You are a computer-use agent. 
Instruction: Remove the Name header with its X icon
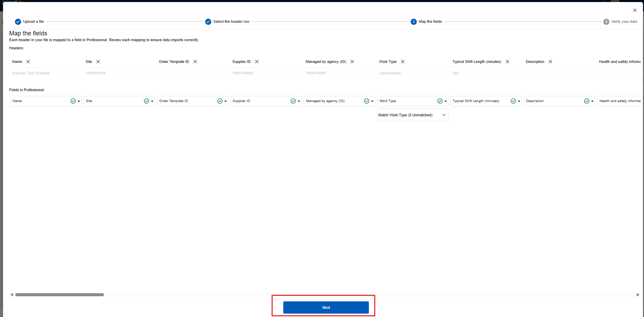tap(28, 62)
